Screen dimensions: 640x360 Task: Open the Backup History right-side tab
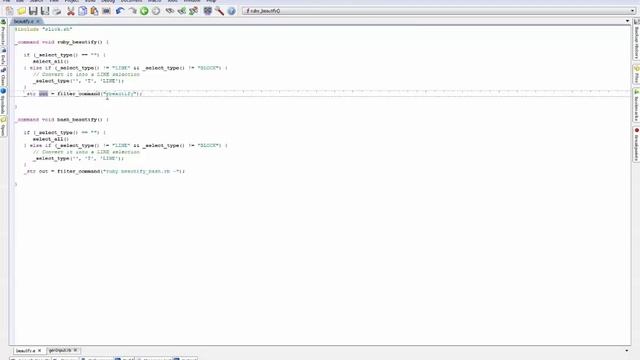[x=636, y=40]
